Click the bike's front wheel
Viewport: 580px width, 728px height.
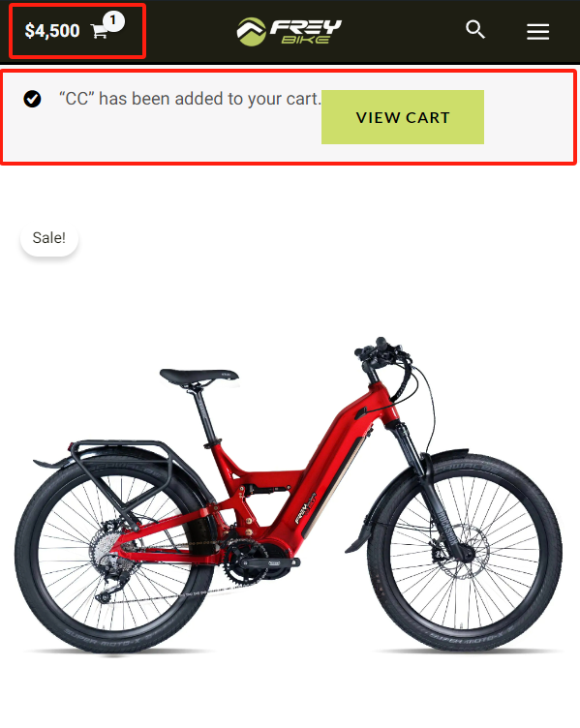tap(465, 553)
